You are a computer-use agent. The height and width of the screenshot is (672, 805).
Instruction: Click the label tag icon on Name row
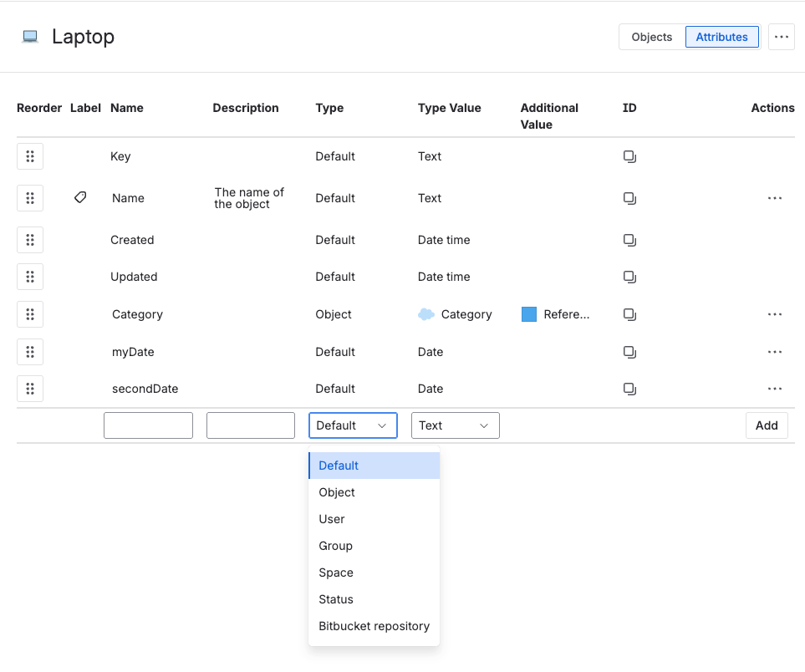tap(80, 197)
